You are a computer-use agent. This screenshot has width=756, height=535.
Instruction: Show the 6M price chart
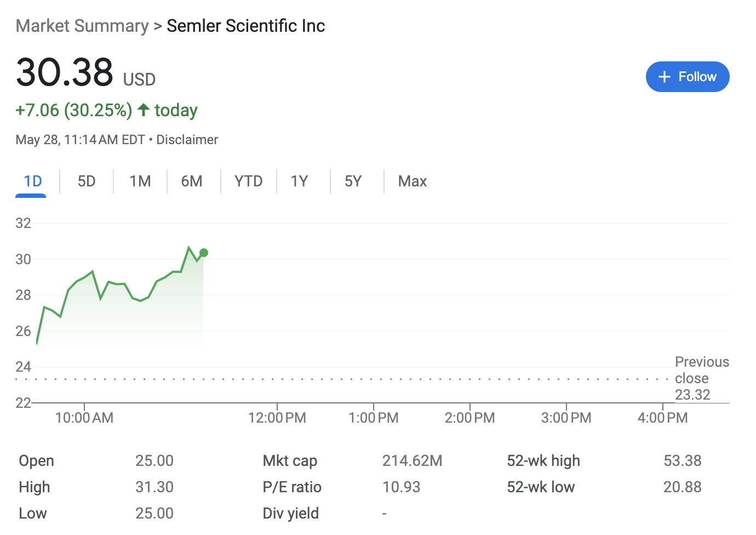(192, 181)
